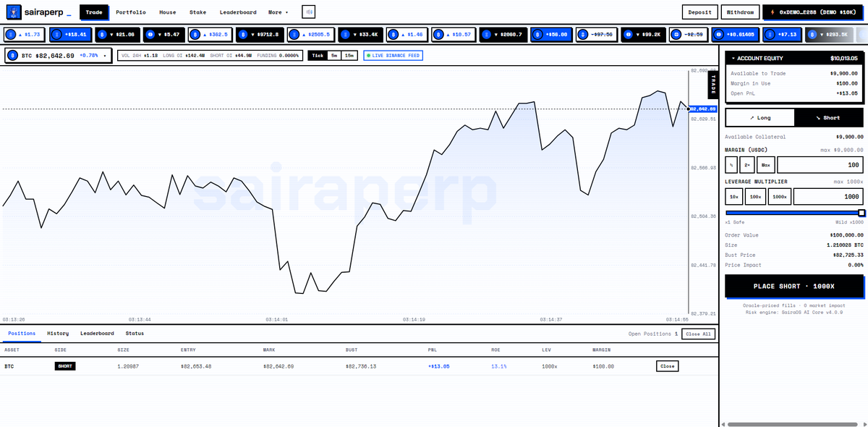Open ticker chip showing $5.47
Screen dimensions: 868x427
click(163, 34)
